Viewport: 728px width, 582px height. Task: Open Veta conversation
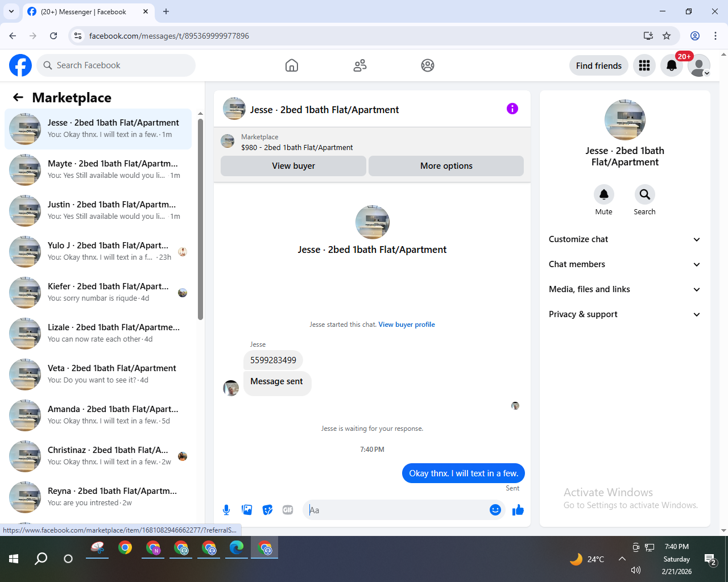coord(98,375)
